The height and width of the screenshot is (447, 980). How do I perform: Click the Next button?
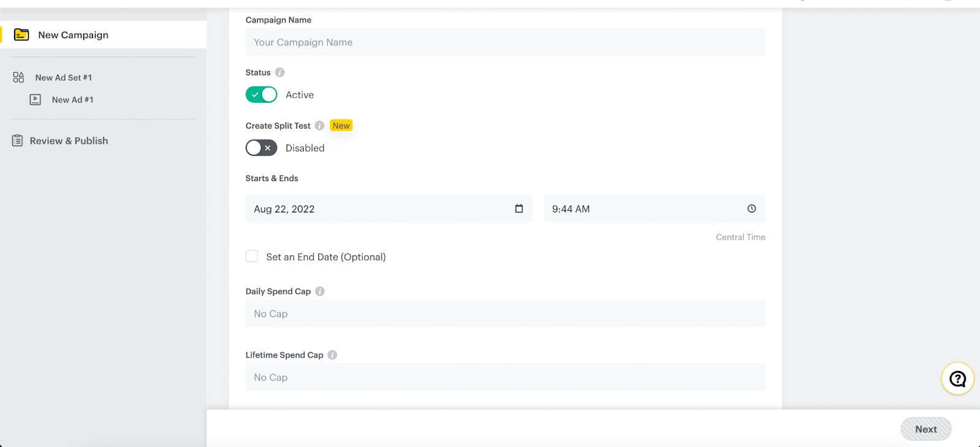pyautogui.click(x=926, y=429)
